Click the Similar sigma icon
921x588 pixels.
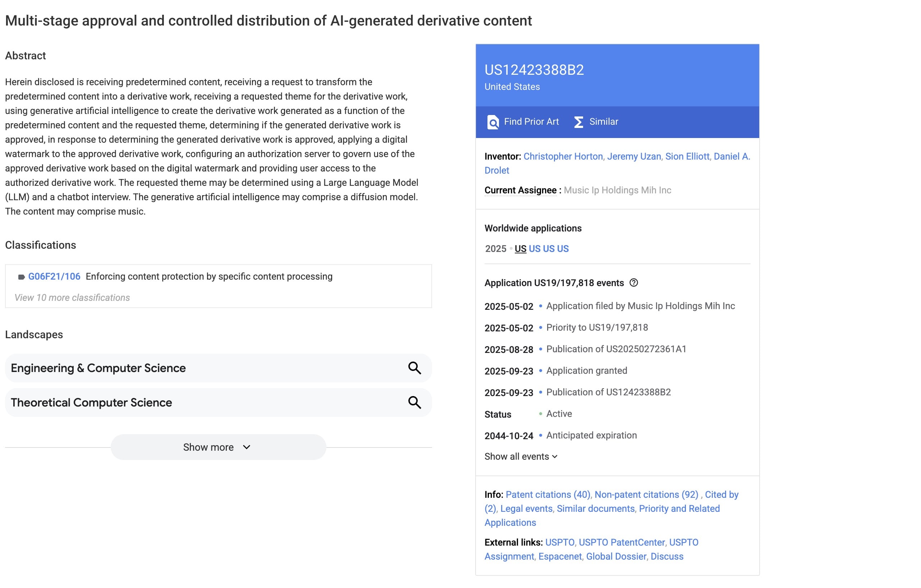coord(578,122)
